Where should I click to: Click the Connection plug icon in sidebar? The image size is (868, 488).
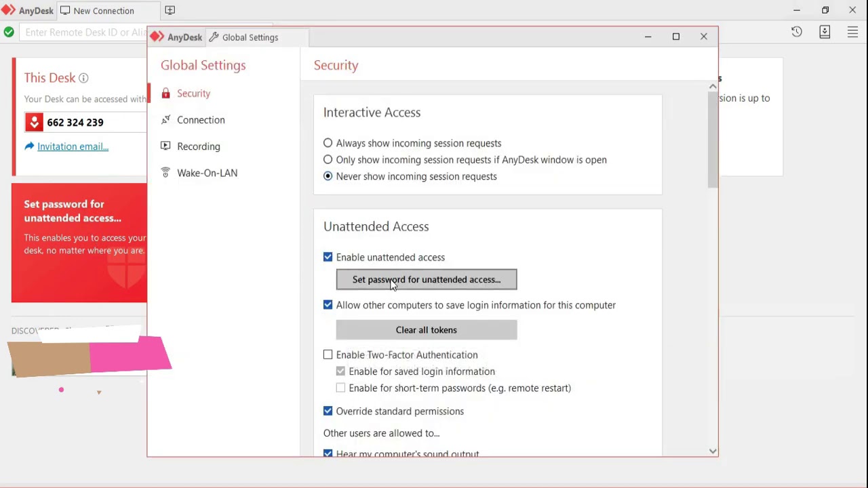tap(165, 120)
